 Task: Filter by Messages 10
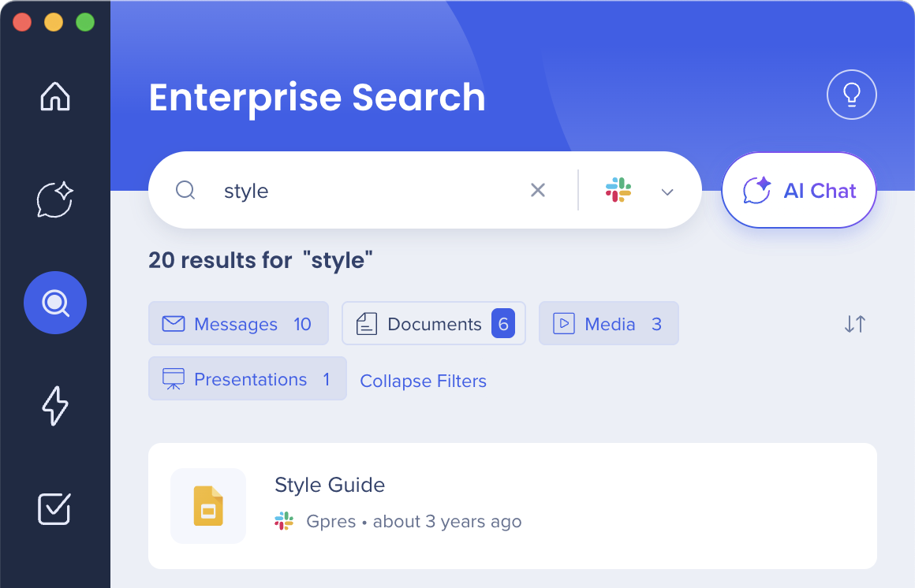click(238, 323)
